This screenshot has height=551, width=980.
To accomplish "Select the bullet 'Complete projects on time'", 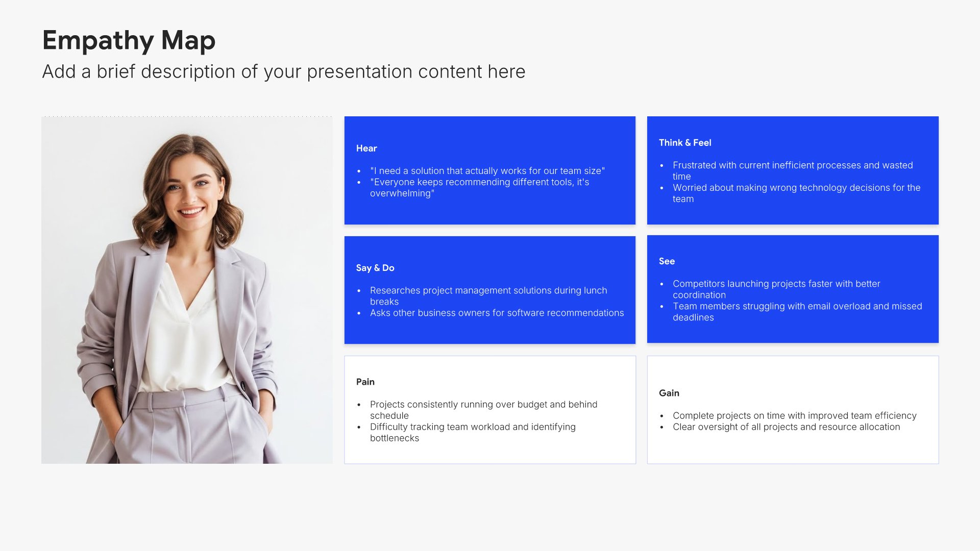I will (x=795, y=416).
